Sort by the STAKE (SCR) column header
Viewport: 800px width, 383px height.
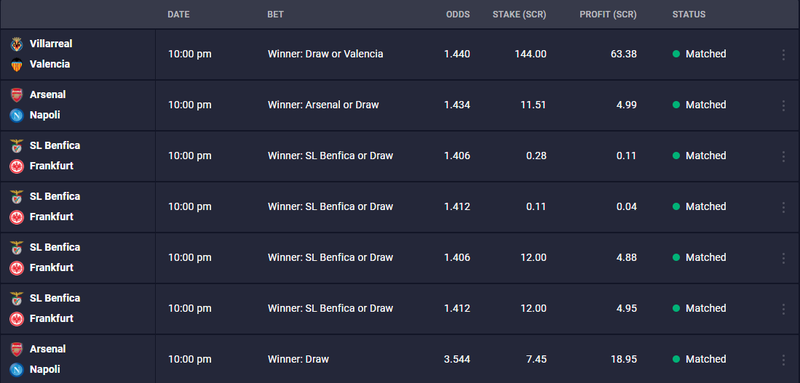pyautogui.click(x=519, y=15)
